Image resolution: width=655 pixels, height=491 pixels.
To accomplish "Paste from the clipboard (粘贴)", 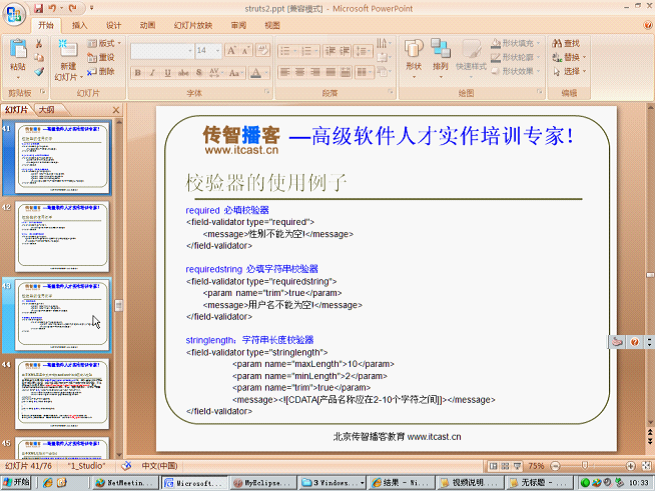I will tap(18, 59).
